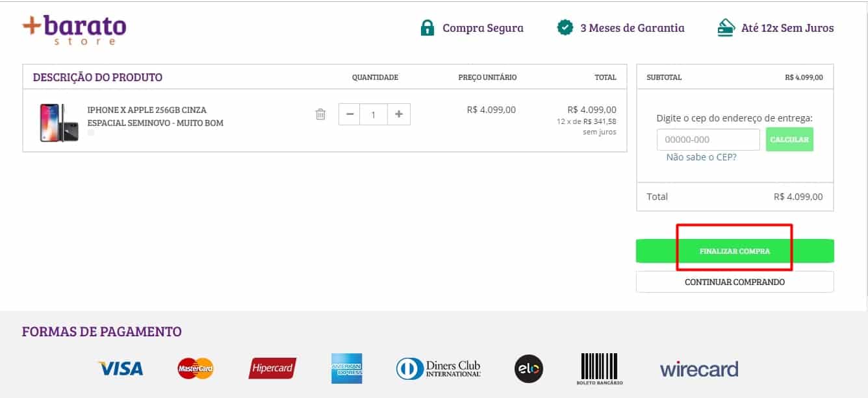Click the Hipercard payment logo

pos(272,369)
